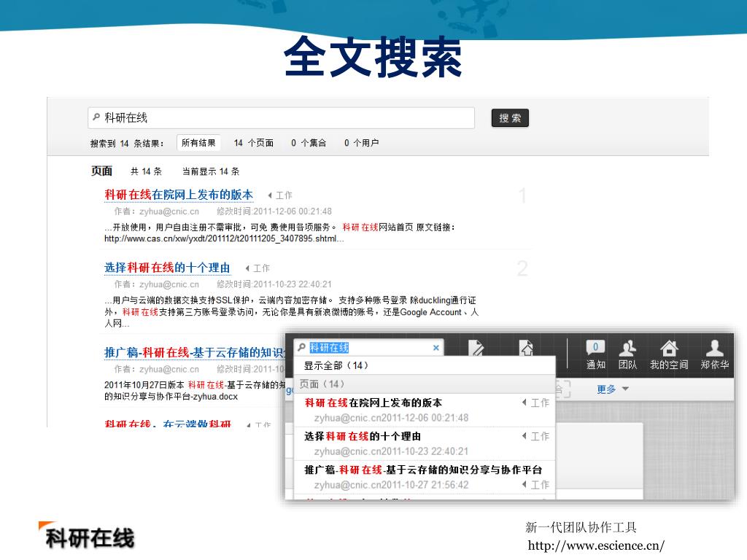Click 工作 tag on first suggestion row
Screen dimensions: 747x560
[536, 402]
